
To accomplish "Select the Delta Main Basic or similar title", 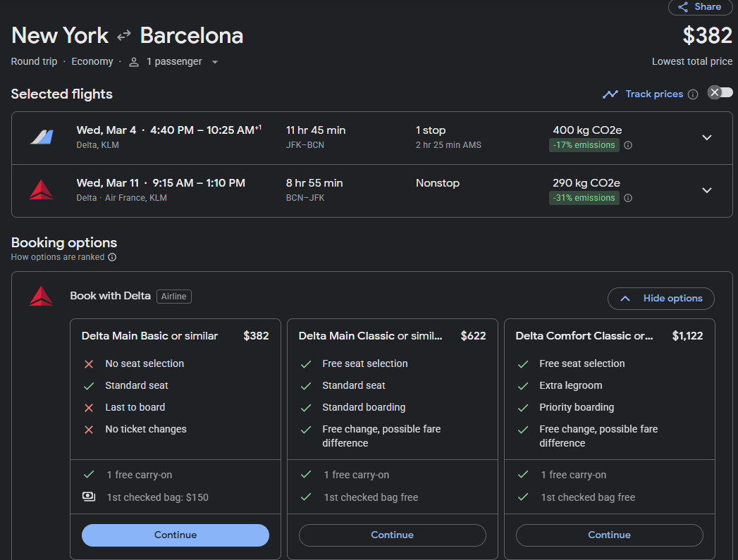I will tap(149, 336).
